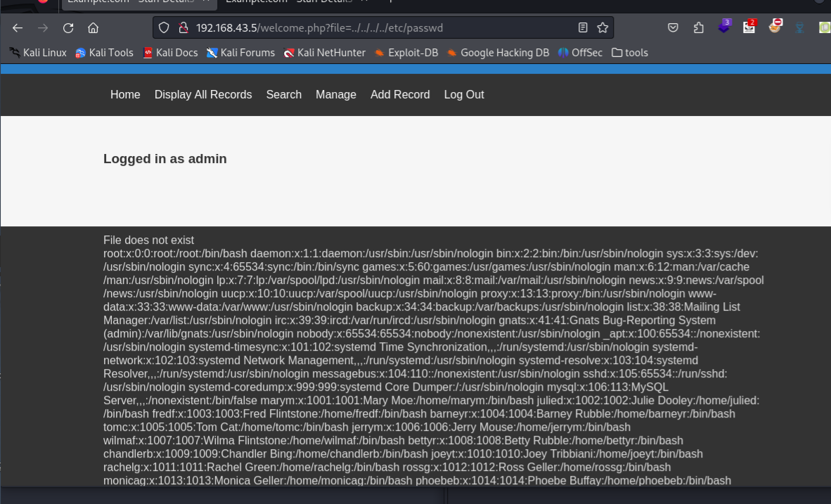Go back to the previous page
The image size is (831, 504).
[x=18, y=28]
